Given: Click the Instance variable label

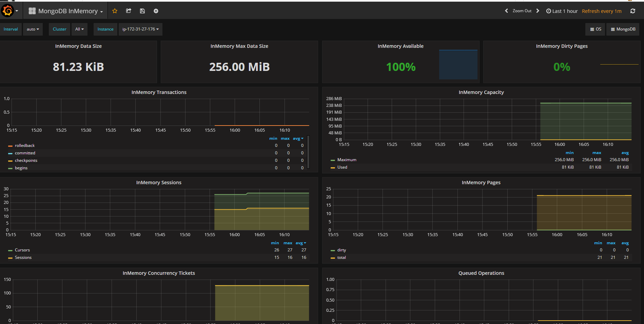Looking at the screenshot, I should (105, 29).
